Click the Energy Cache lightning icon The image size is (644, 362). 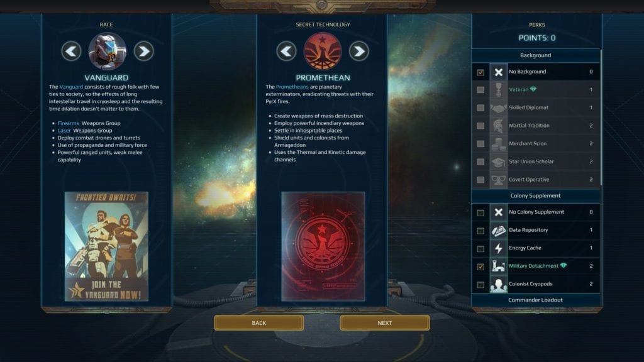coord(499,248)
